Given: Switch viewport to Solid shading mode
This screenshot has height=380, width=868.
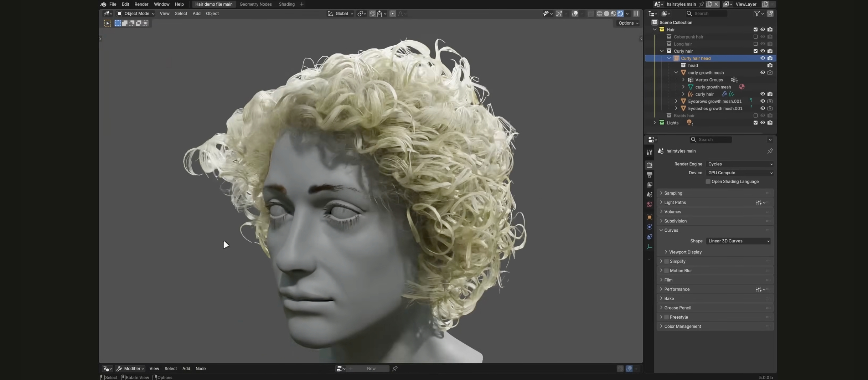Looking at the screenshot, I should pyautogui.click(x=606, y=14).
